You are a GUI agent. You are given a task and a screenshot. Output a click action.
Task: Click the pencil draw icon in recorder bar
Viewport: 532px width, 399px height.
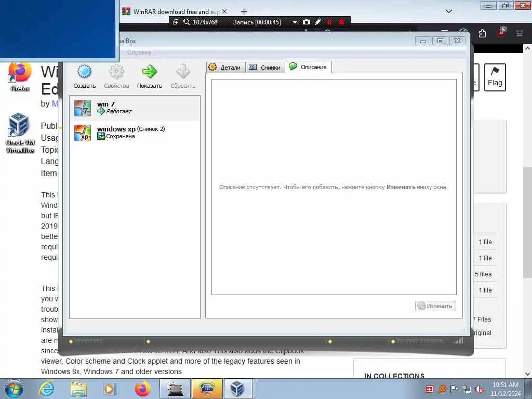(x=318, y=22)
